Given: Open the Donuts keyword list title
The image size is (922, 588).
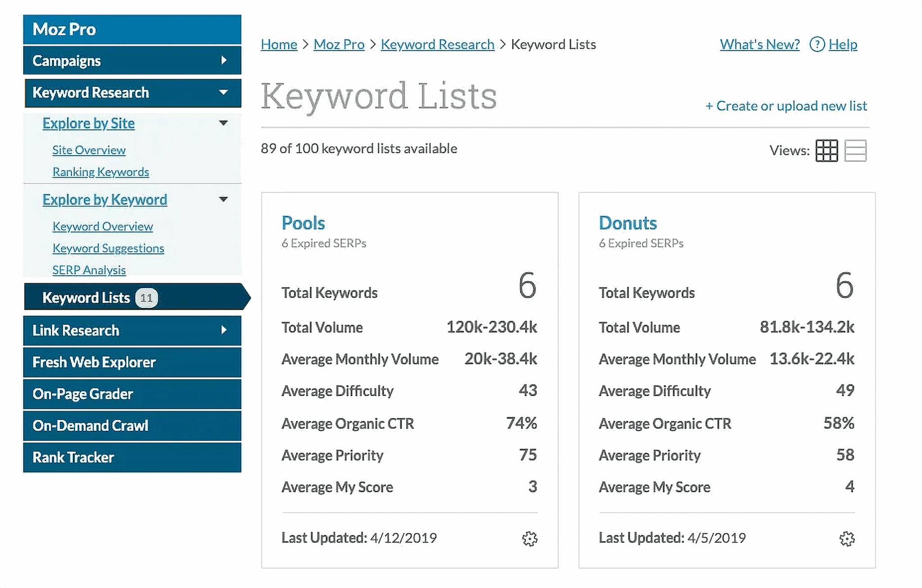Looking at the screenshot, I should coord(628,222).
